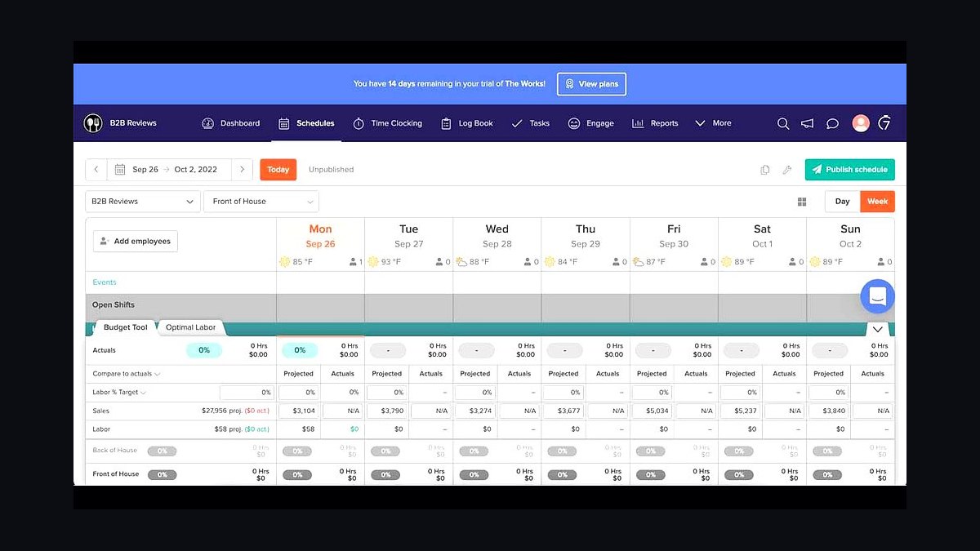Expand the Compare to actuals dropdown
Image resolution: width=980 pixels, height=551 pixels.
[x=127, y=374]
